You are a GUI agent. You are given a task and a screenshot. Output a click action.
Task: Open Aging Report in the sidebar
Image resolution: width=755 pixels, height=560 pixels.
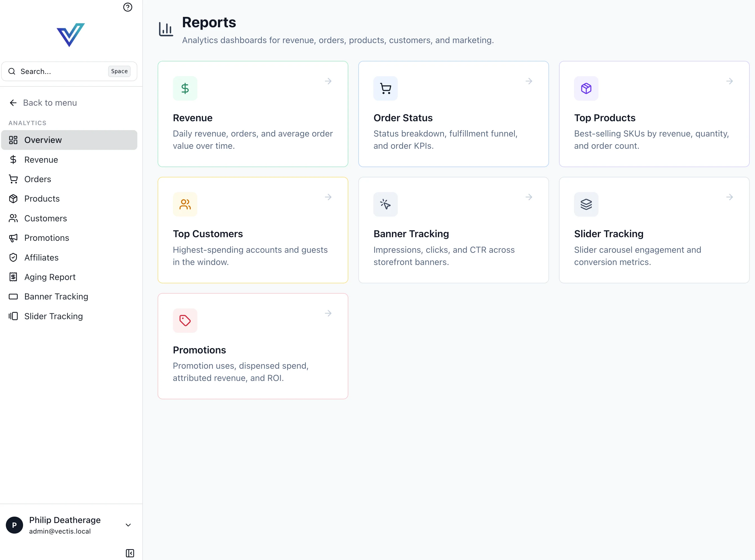pos(69,277)
